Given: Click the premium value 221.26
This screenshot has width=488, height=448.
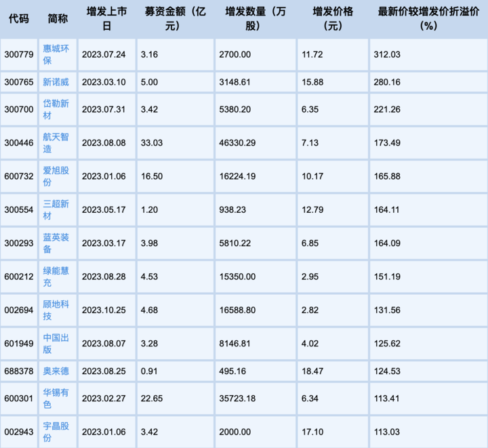Looking at the screenshot, I should [387, 110].
